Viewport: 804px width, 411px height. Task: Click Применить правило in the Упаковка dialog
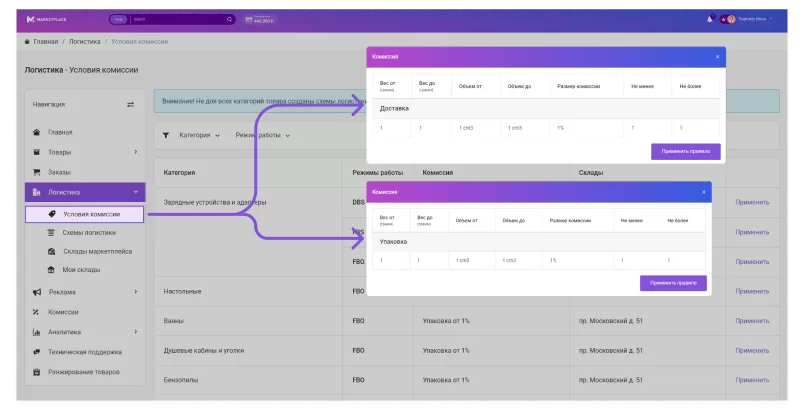pyautogui.click(x=673, y=283)
